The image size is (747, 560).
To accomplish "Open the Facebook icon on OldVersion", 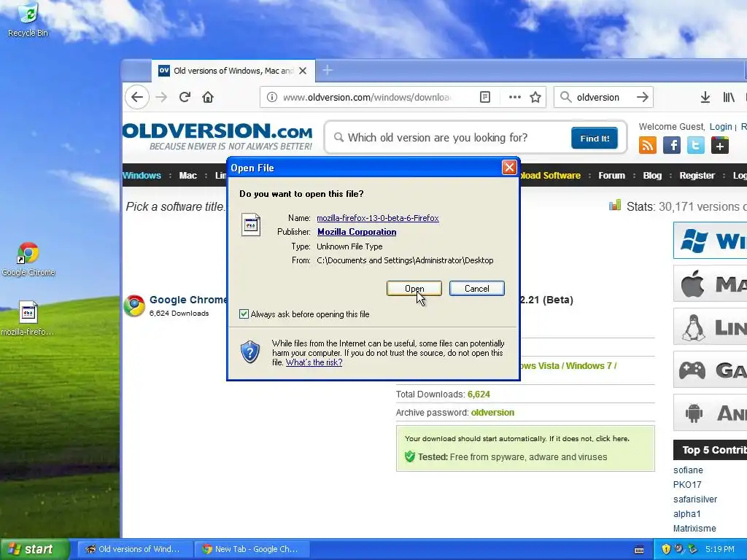I will click(672, 145).
